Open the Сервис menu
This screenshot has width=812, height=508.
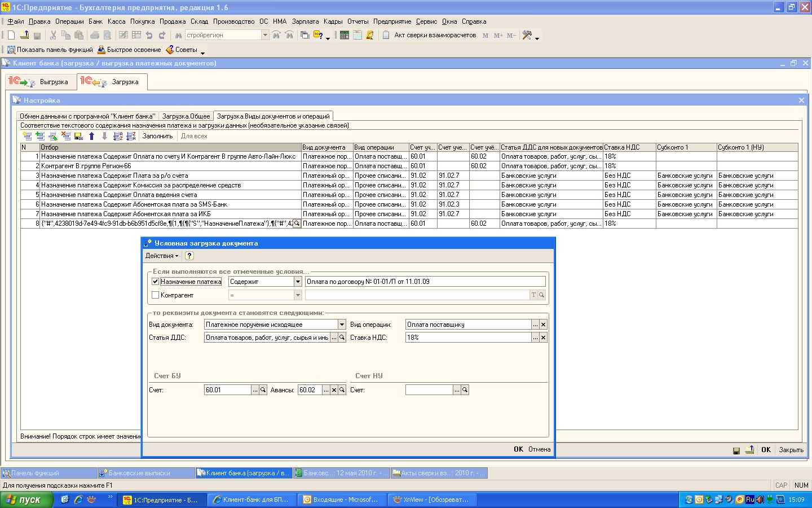point(426,21)
